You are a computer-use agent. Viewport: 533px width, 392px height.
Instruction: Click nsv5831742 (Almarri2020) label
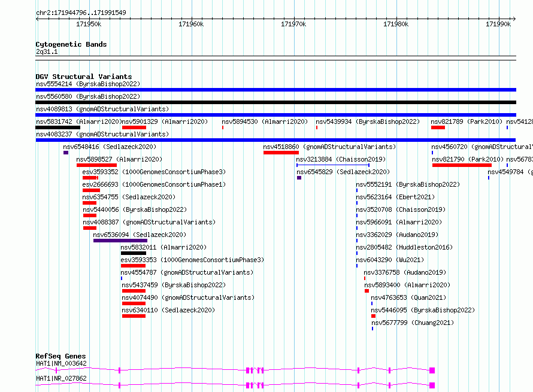[x=79, y=121]
